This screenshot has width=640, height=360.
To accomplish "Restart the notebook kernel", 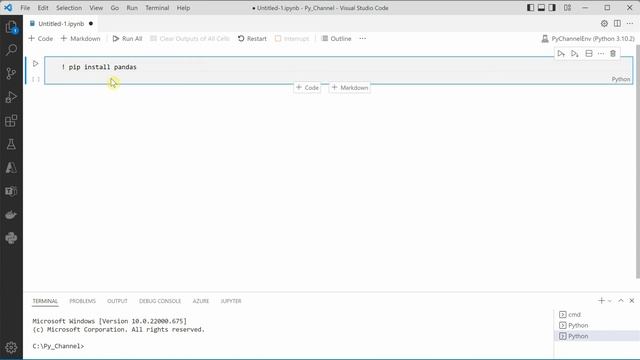I will (x=252, y=38).
